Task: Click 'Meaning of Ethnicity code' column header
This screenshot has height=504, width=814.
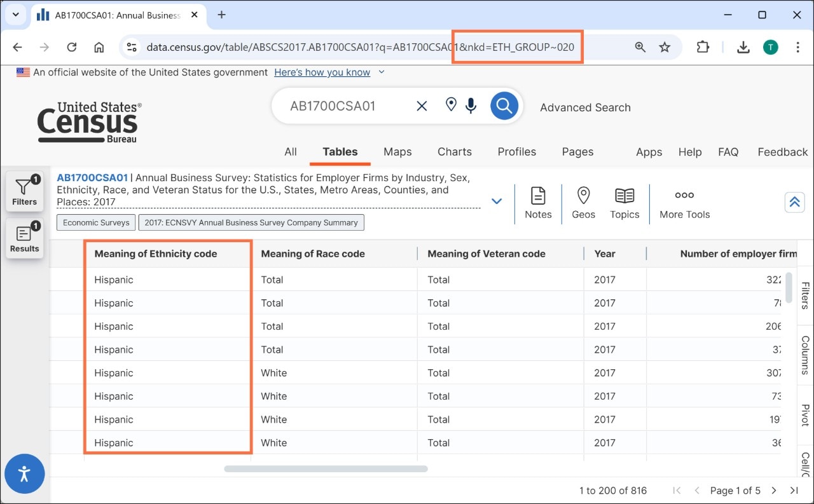Action: tap(156, 254)
